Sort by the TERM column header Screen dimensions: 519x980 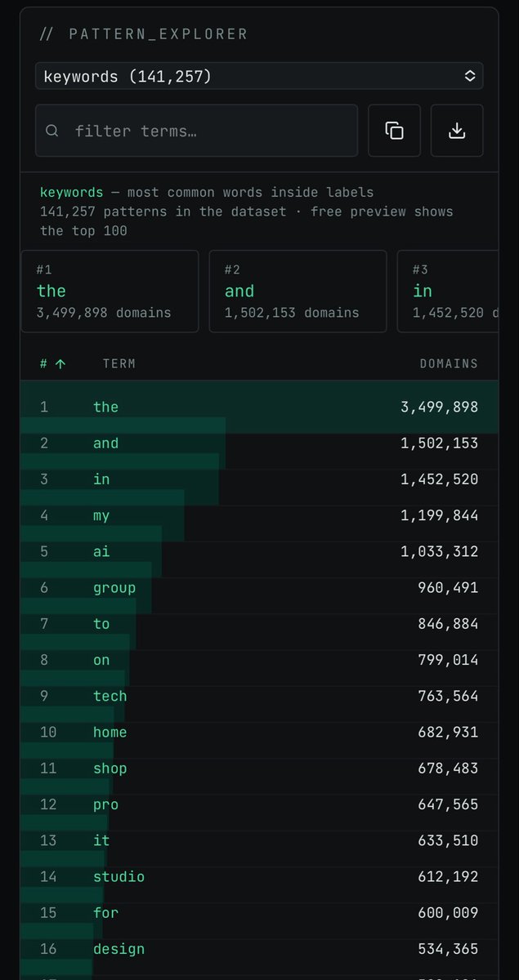tap(119, 364)
